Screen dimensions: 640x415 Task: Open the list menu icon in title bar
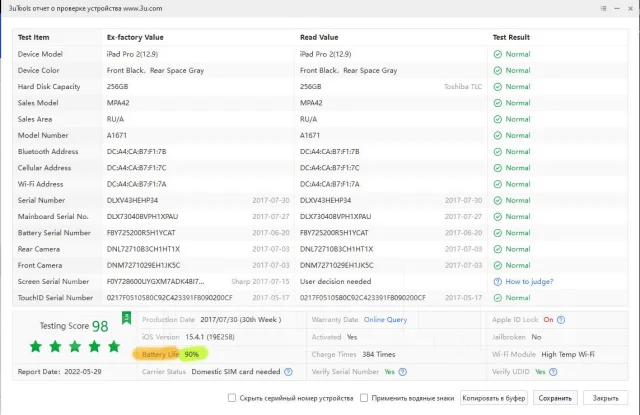[x=604, y=8]
